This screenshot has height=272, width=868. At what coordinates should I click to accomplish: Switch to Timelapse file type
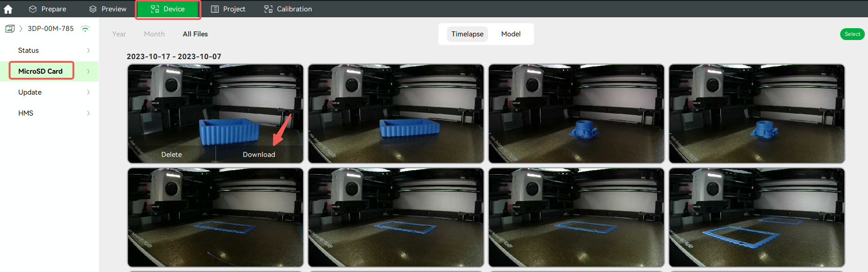pyautogui.click(x=467, y=34)
